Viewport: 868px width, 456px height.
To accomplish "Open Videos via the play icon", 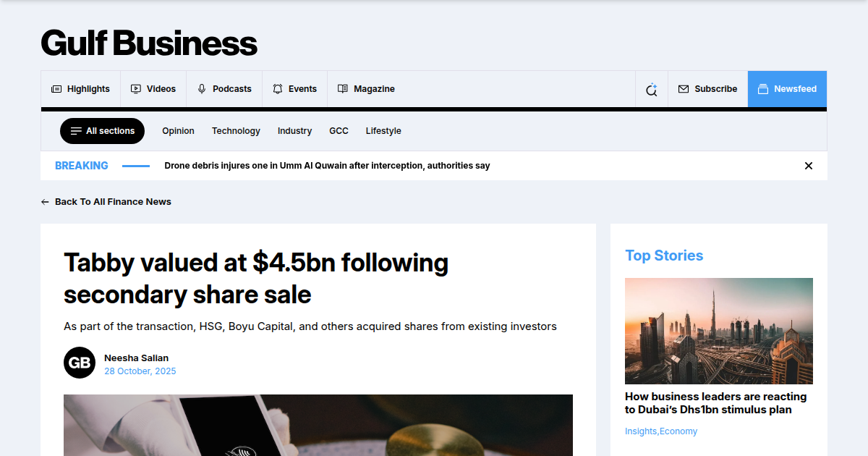I will (135, 88).
